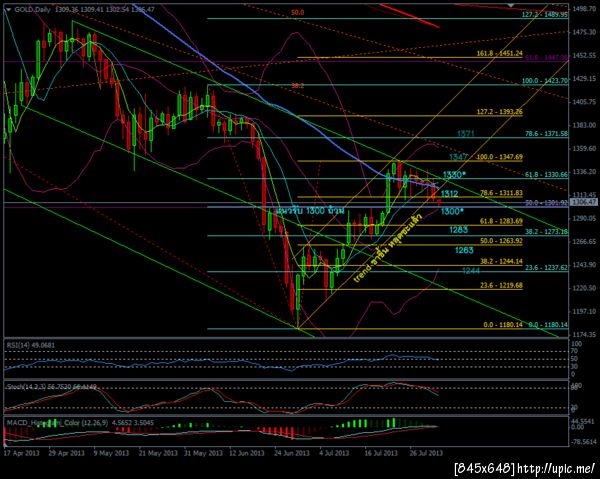
Task: Select the '127.2 - 1489.95' Fibonacci label
Action: click(545, 15)
